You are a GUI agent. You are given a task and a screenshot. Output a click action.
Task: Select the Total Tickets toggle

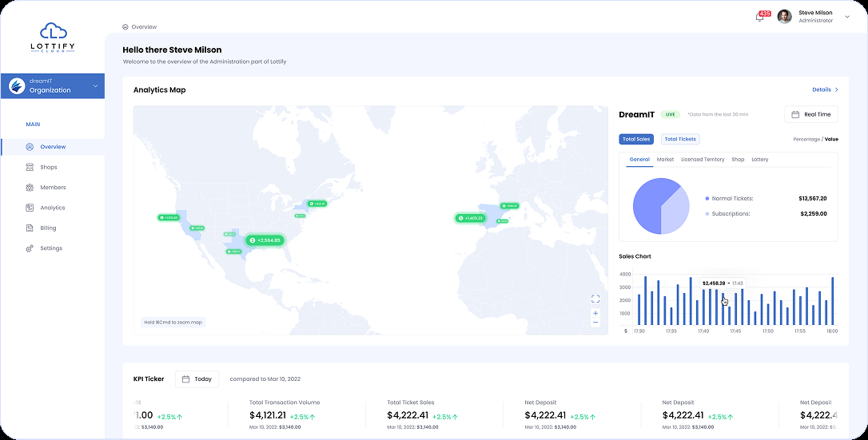pos(680,139)
